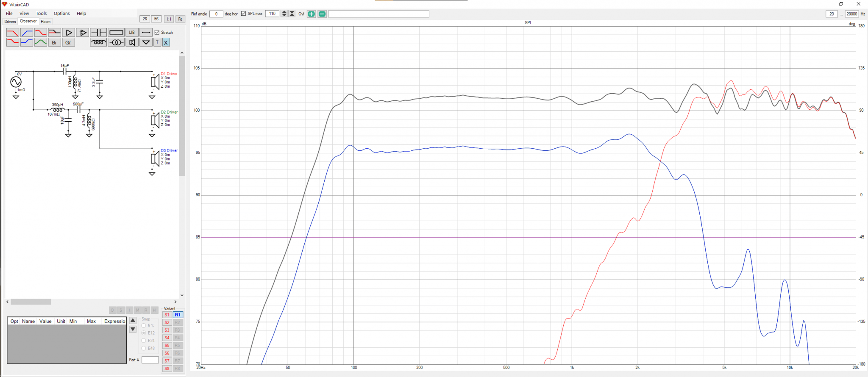Click the Value column header
868x377 pixels.
pos(45,321)
